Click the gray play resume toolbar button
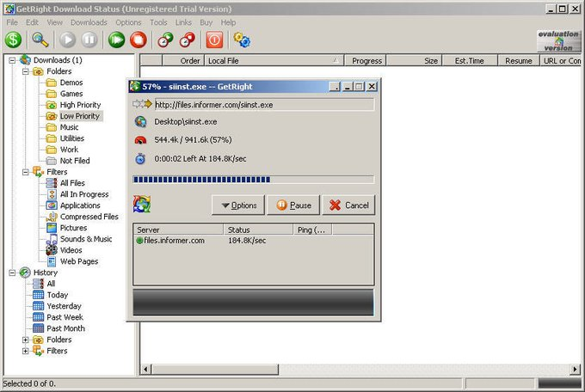The image size is (585, 392). click(x=67, y=40)
